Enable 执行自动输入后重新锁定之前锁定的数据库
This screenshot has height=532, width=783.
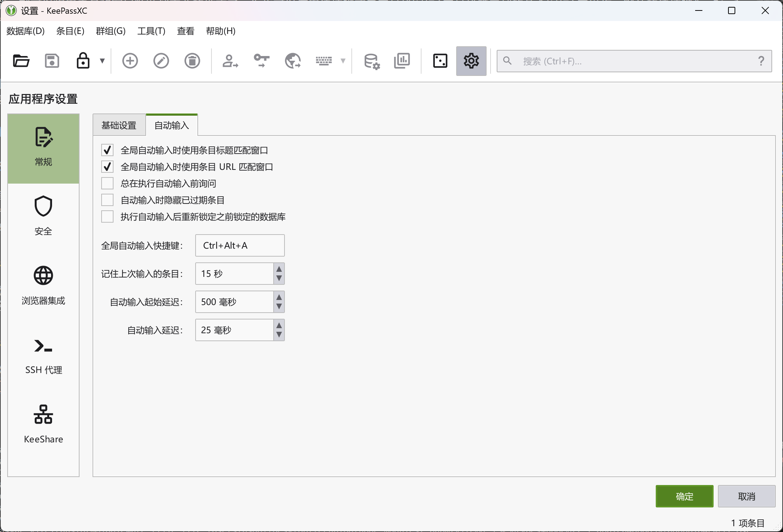(x=107, y=216)
